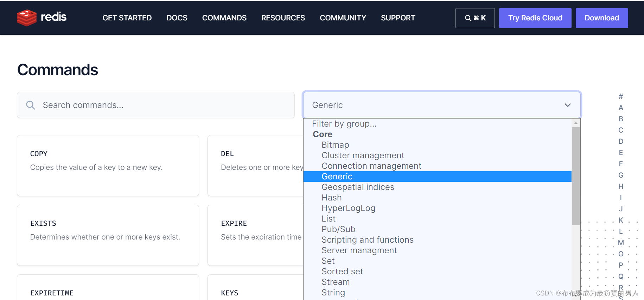
Task: Jump to letter J in index
Action: point(621,209)
